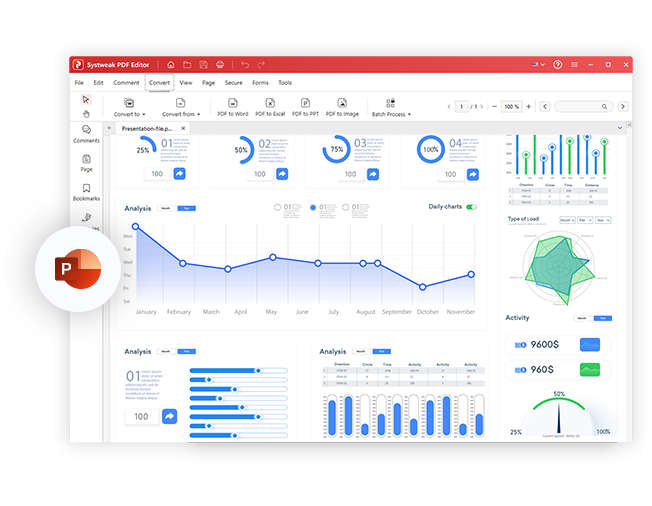652x506 pixels.
Task: Select third radio option above Analysis chart
Action: click(x=346, y=207)
